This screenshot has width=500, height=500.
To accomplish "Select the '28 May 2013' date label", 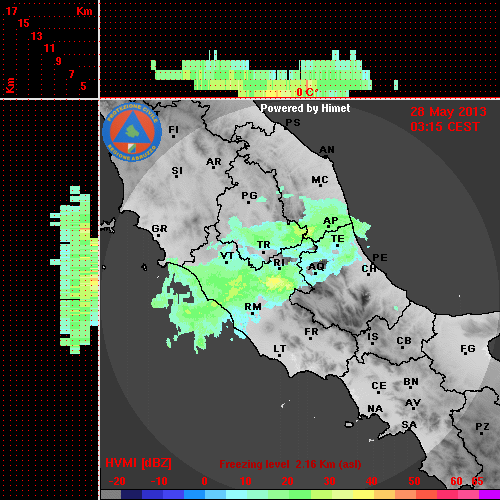I will [x=448, y=112].
